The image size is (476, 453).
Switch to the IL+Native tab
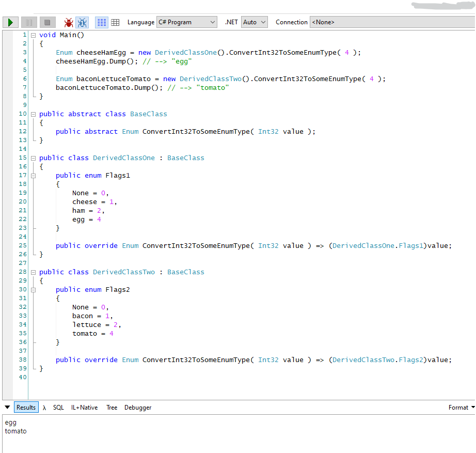tap(84, 408)
